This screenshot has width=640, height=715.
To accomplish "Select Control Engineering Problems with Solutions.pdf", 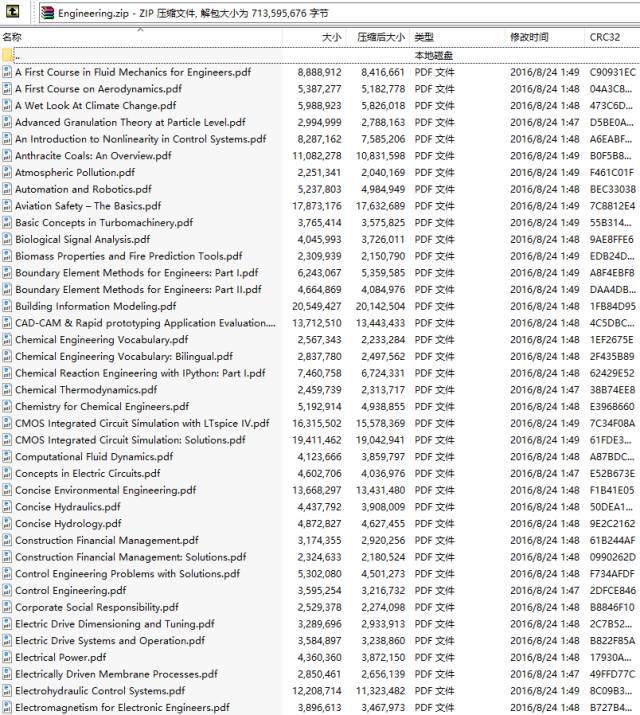I will (x=127, y=574).
